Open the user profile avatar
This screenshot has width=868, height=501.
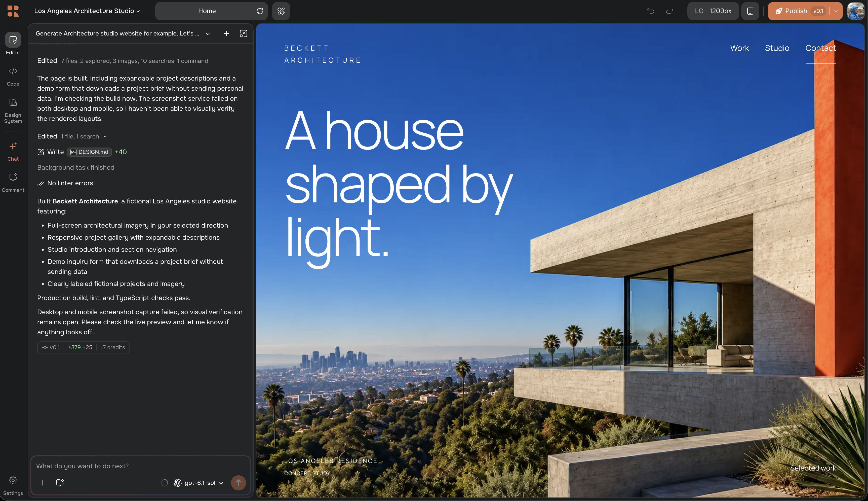coord(856,11)
